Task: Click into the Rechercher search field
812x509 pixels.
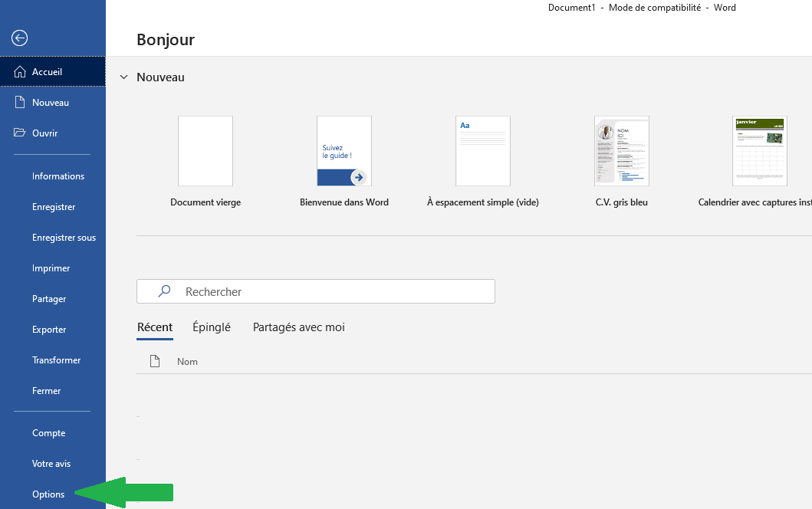Action: click(x=316, y=291)
